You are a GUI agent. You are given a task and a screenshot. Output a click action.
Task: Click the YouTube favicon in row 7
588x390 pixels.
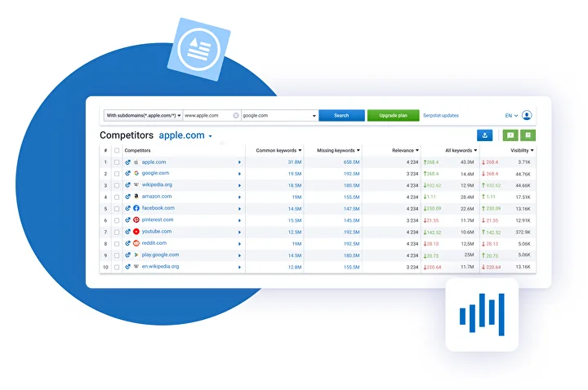point(136,232)
